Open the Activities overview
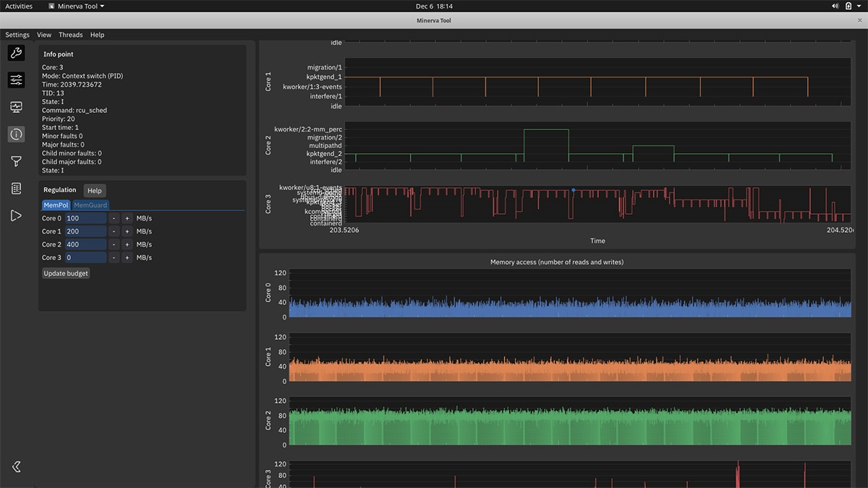Screen dimensions: 868x488 [x=19, y=6]
